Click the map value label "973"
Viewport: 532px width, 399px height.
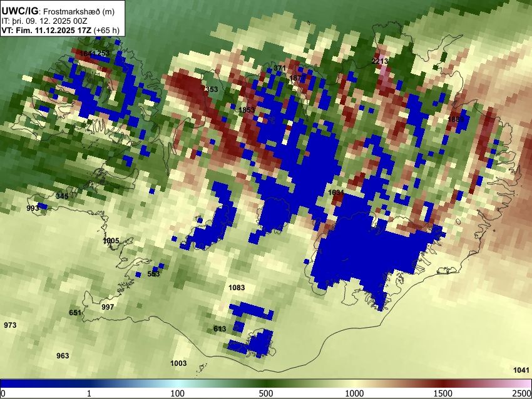click(x=10, y=325)
